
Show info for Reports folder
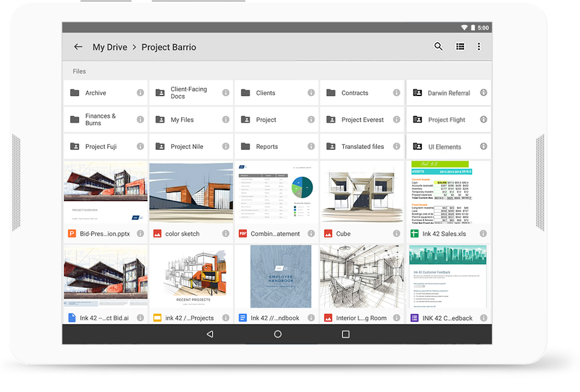tap(311, 146)
